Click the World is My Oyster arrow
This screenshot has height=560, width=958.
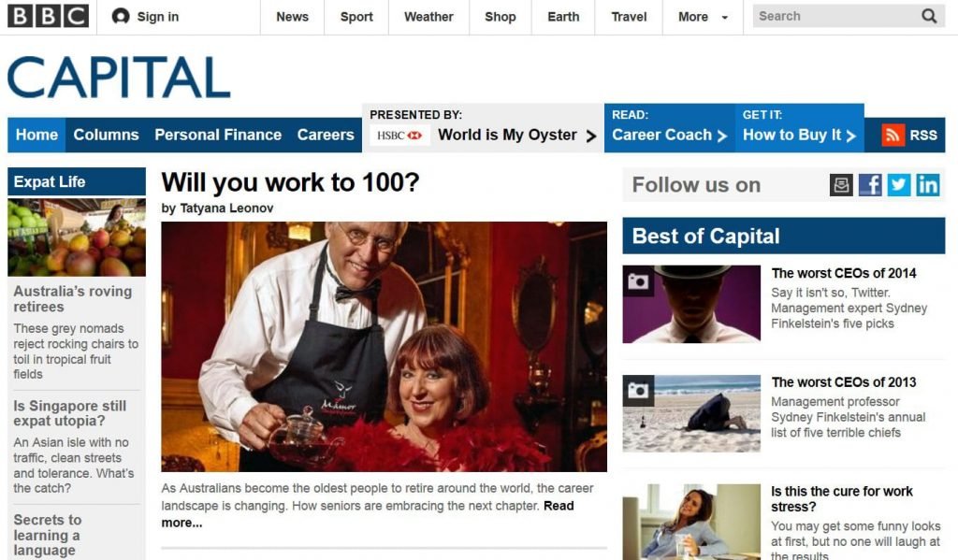(x=591, y=136)
